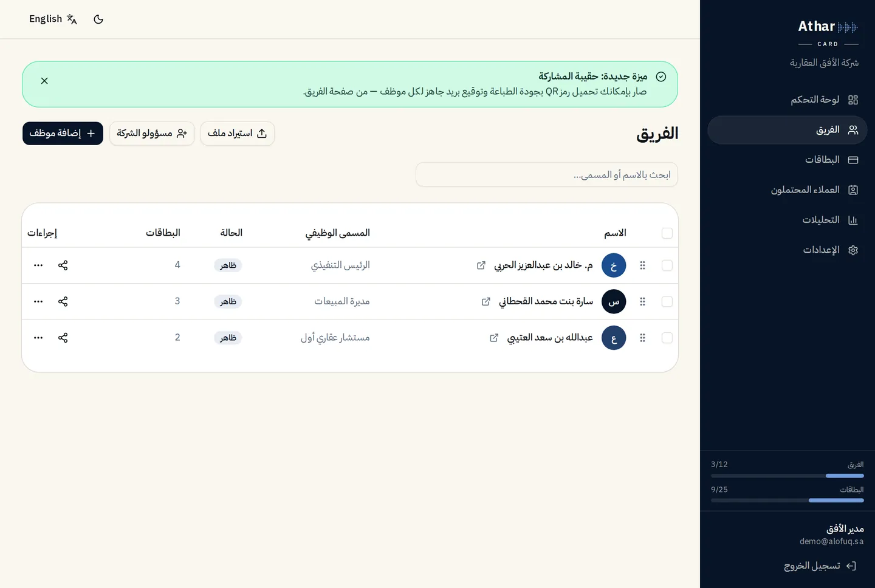The height and width of the screenshot is (588, 875).
Task: Click المسمى الوظيفي column header
Action: pyautogui.click(x=337, y=233)
